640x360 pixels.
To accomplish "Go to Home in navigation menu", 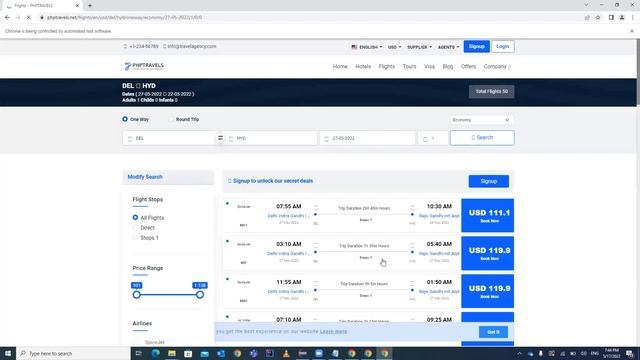I will click(x=340, y=67).
